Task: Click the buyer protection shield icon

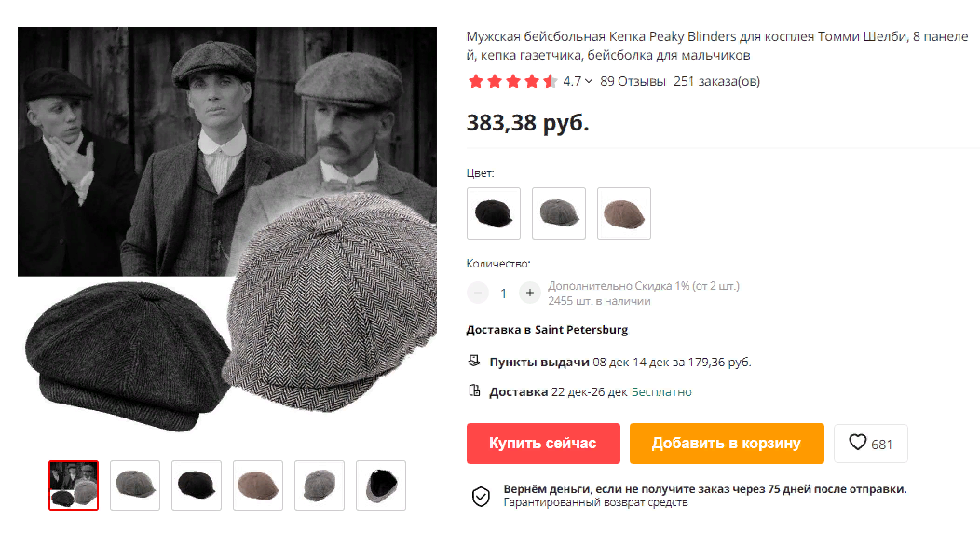Action: [x=481, y=497]
